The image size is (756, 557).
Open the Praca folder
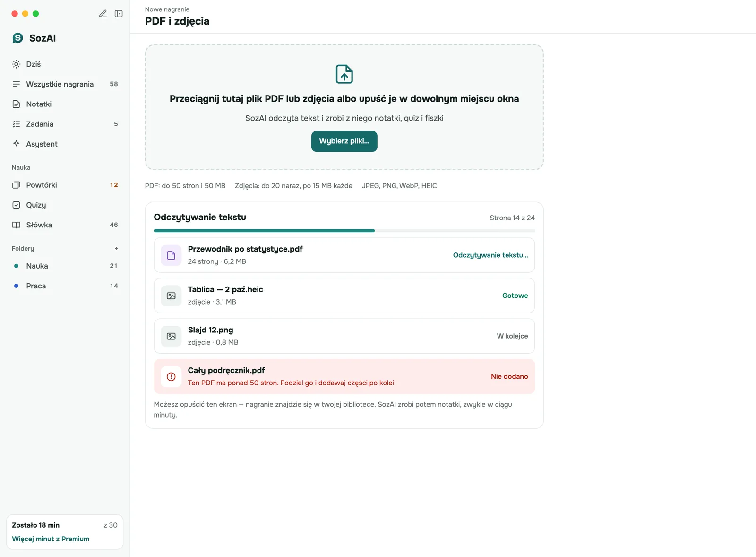[65, 286]
